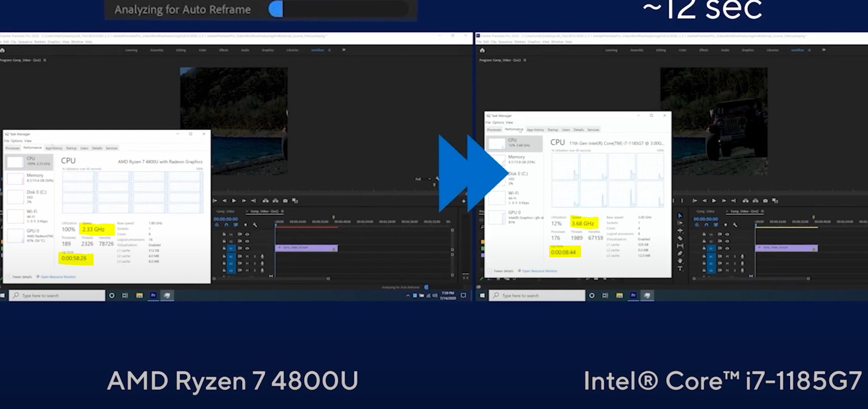This screenshot has width=868, height=409.
Task: Click right Premiere timeline horizontal zoom scrollbar
Action: point(751,279)
